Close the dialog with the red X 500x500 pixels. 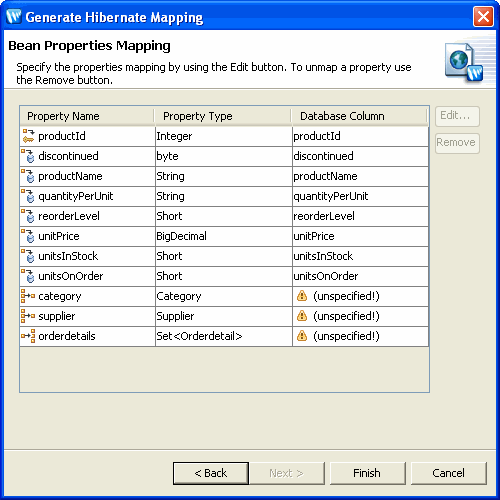coord(483,16)
